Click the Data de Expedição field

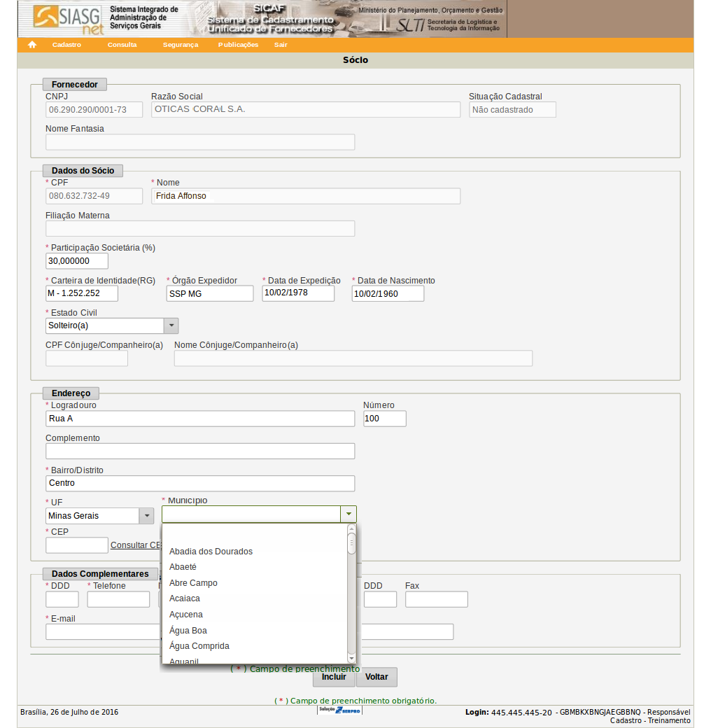(298, 293)
